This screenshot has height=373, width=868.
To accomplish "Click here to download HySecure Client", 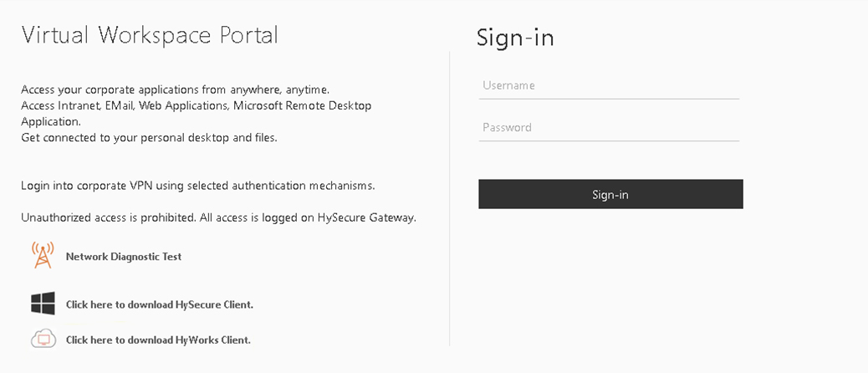I will pyautogui.click(x=160, y=304).
